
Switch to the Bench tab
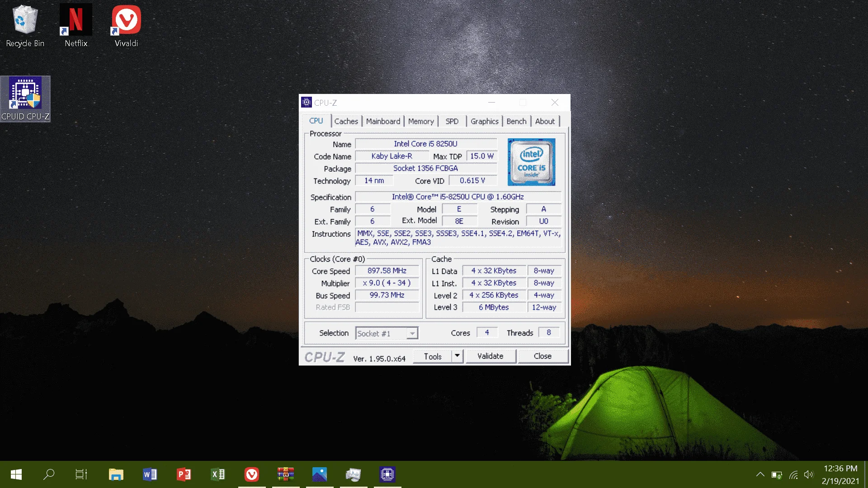pyautogui.click(x=516, y=122)
